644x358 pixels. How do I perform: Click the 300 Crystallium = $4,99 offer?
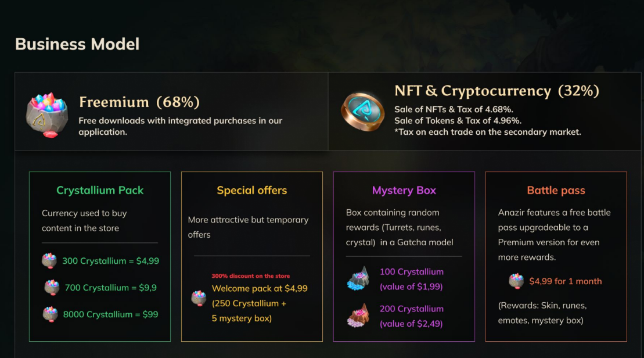pos(110,261)
